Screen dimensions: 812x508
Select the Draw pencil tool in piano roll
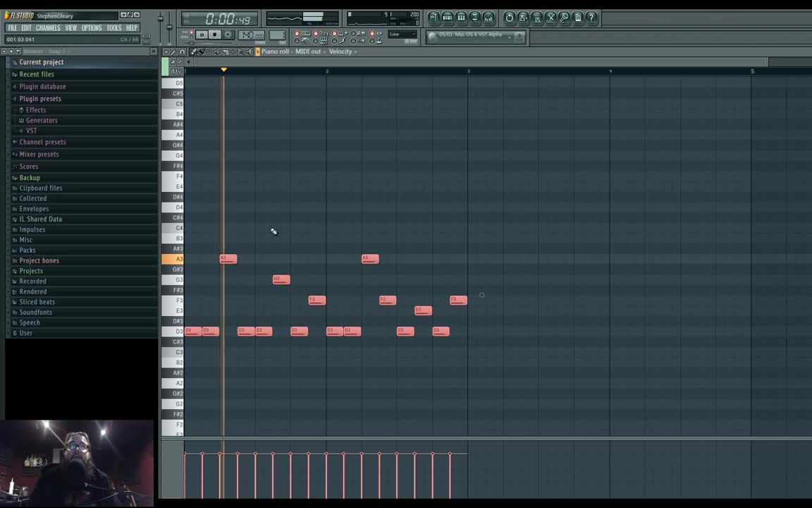193,51
